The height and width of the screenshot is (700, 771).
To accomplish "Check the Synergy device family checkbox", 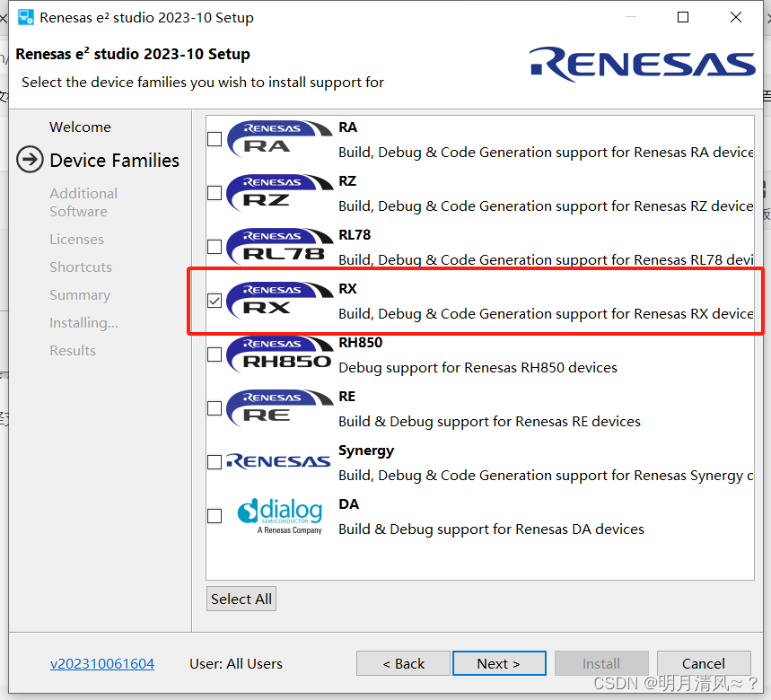I will 215,462.
